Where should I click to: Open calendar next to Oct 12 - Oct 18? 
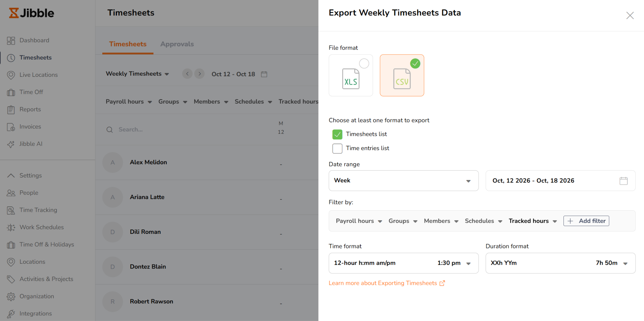[264, 74]
